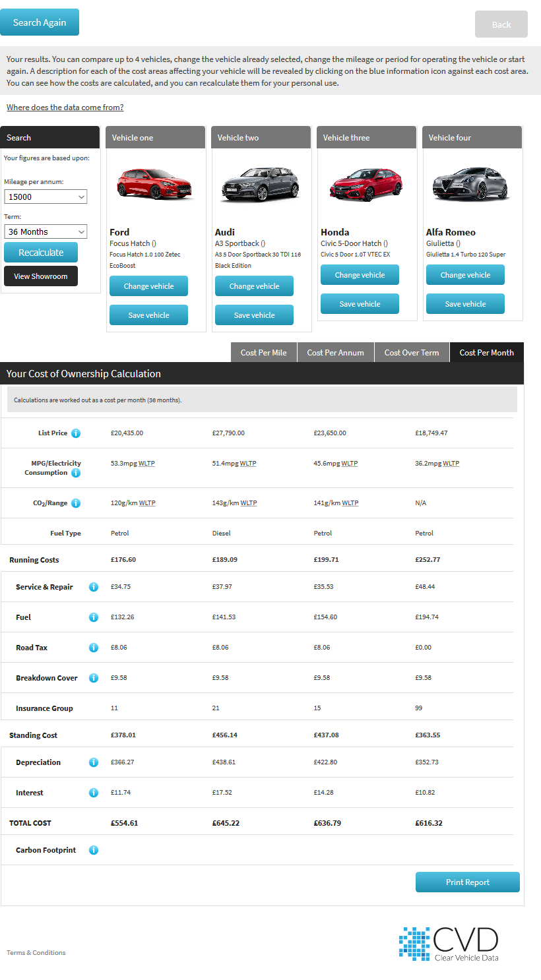Click the Diesel fuel type cell
Screen dimensions: 541x980
(x=221, y=534)
